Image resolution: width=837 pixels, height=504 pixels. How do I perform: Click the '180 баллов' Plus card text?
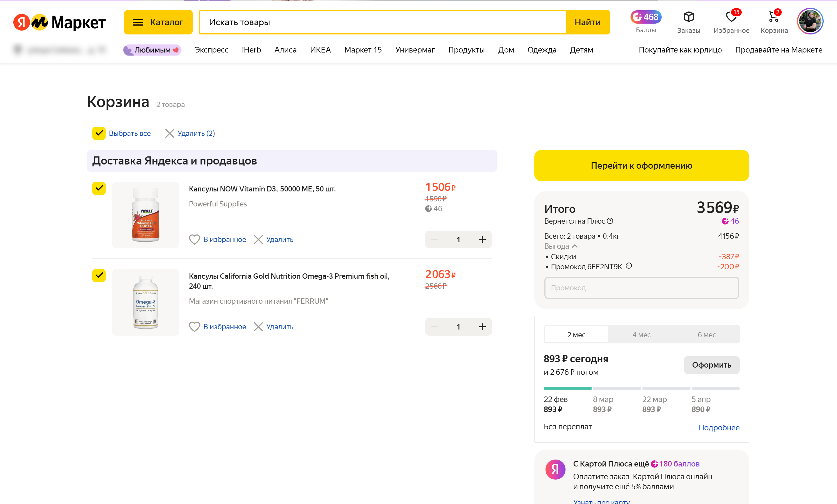(679, 464)
